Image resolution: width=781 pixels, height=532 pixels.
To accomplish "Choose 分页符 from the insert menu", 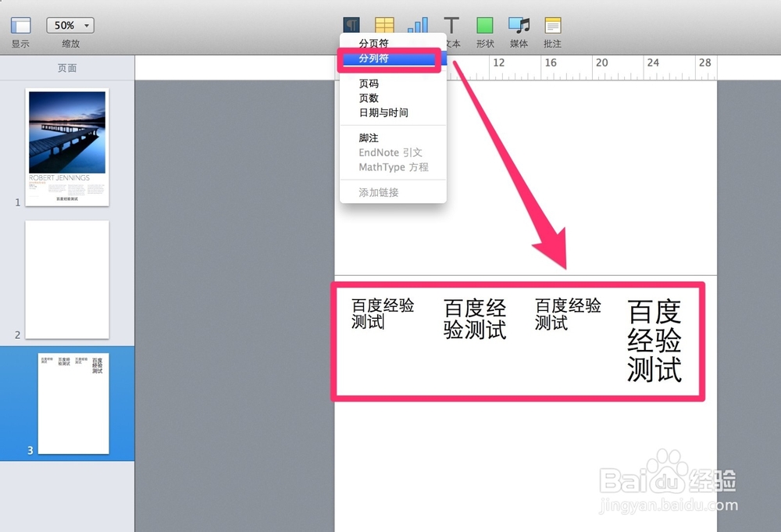I will (393, 43).
